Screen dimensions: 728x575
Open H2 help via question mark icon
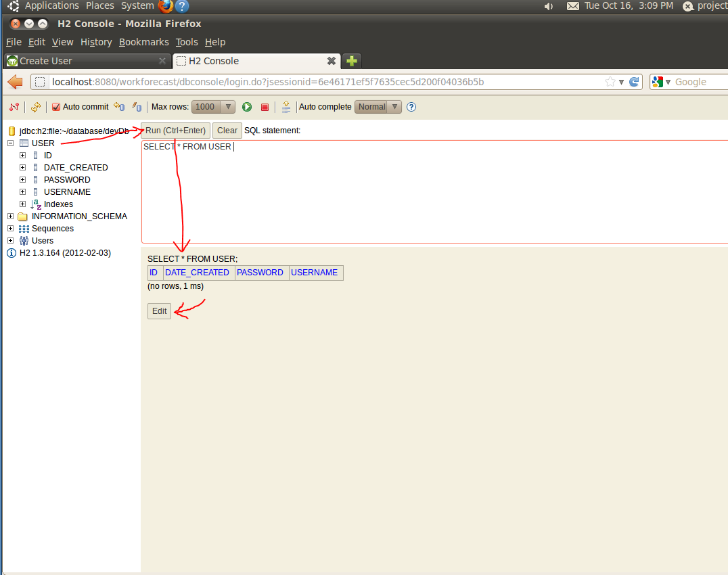tap(411, 107)
